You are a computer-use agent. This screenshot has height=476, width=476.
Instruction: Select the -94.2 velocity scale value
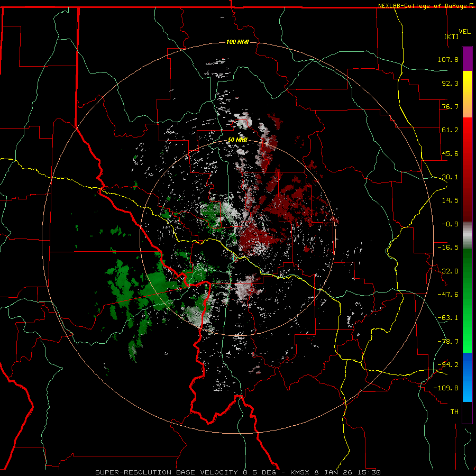point(448,365)
